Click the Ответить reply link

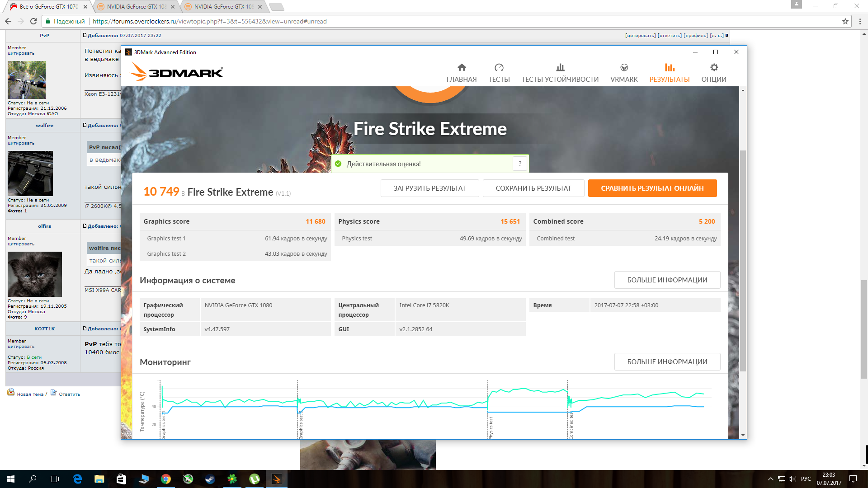[69, 394]
